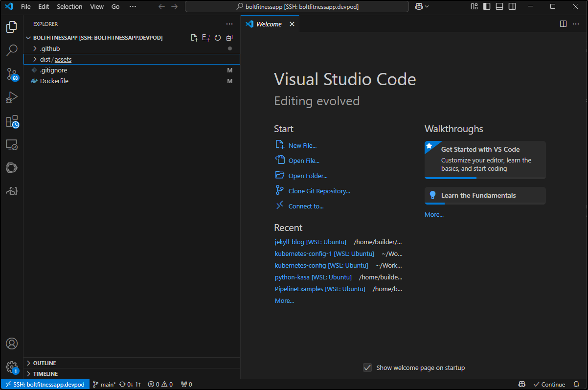Image resolution: width=588 pixels, height=390 pixels.
Task: Click the forwarded ports indicator in status bar
Action: tap(186, 384)
